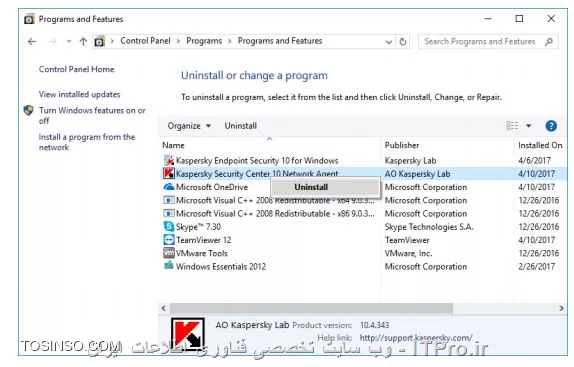The height and width of the screenshot is (367, 574).
Task: Navigate to Control Panel breadcrumb
Action: click(x=145, y=41)
